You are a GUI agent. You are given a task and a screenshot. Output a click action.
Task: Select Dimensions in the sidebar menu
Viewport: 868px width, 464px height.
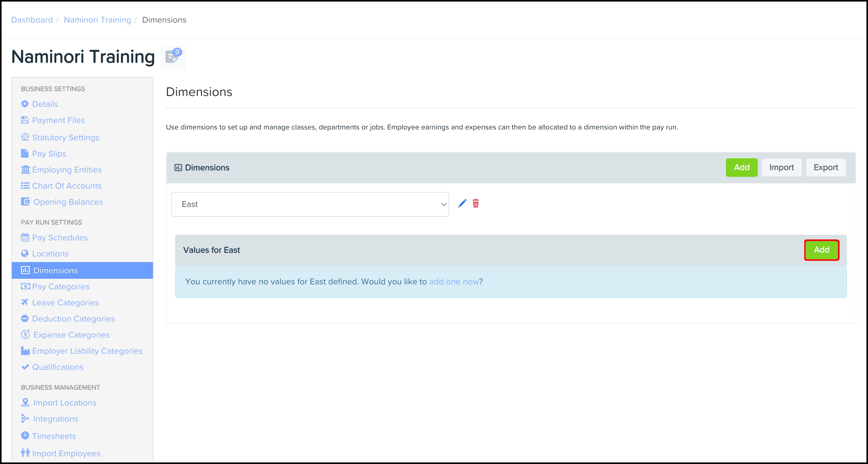click(55, 270)
